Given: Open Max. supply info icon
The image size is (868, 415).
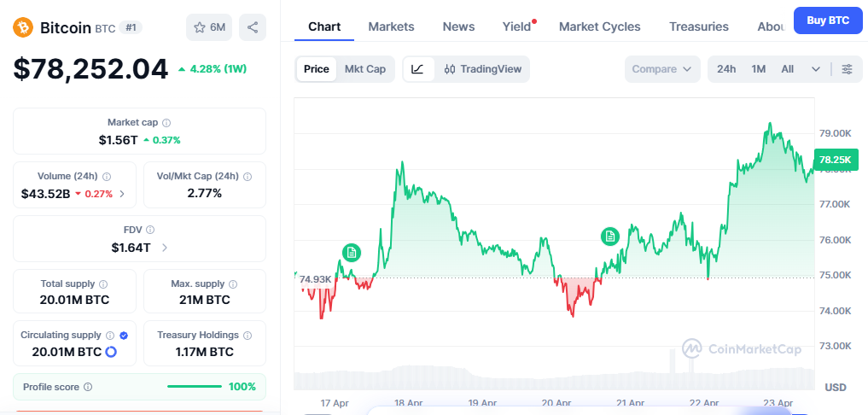Looking at the screenshot, I should [233, 283].
